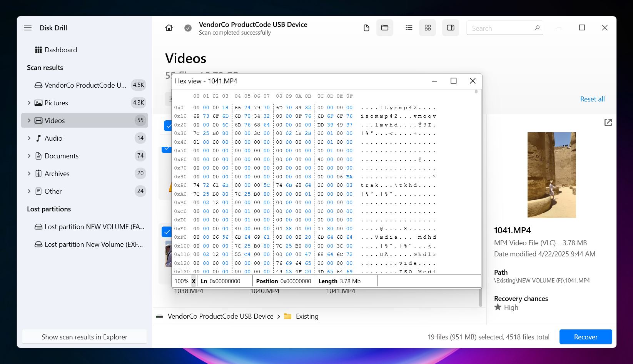Select grid thumbnails view icon
This screenshot has width=633, height=364.
[428, 28]
